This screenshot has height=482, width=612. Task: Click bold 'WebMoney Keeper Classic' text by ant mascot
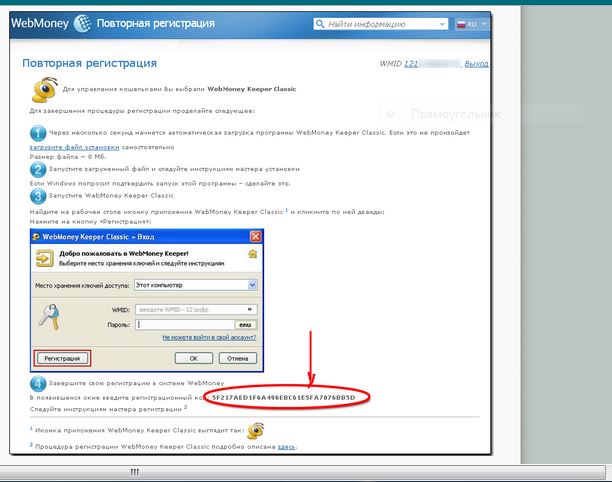252,89
